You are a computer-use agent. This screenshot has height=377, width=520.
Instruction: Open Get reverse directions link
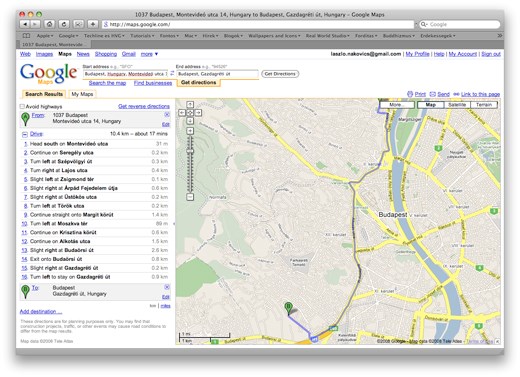pos(144,106)
